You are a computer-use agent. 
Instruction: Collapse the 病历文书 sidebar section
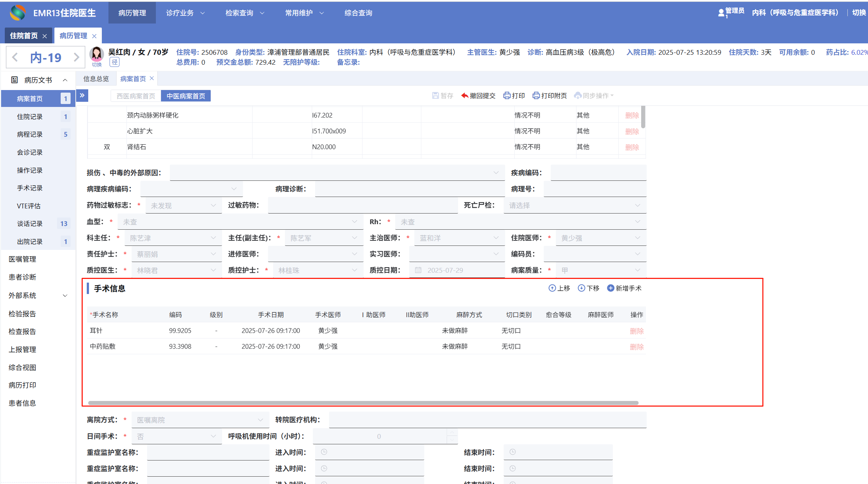pyautogui.click(x=65, y=80)
